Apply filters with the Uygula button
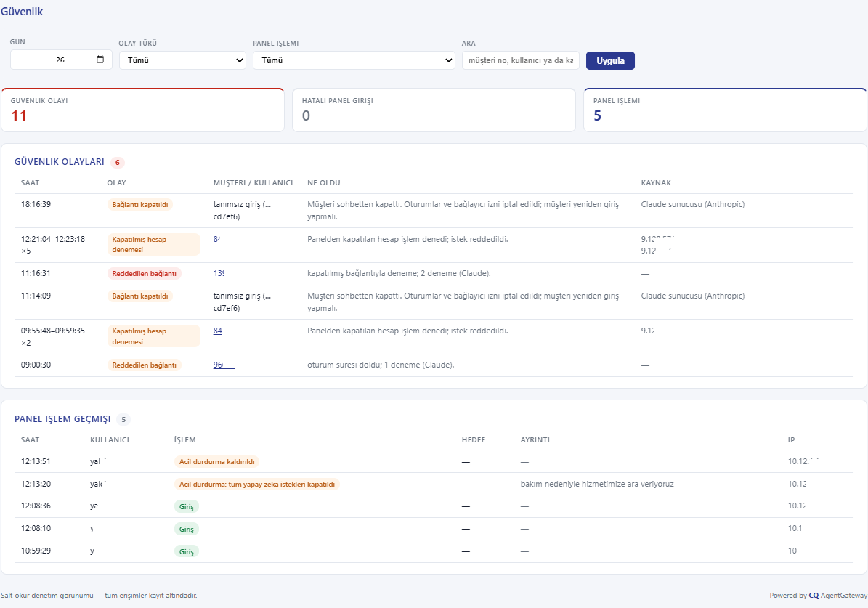The width and height of the screenshot is (868, 608). click(610, 61)
